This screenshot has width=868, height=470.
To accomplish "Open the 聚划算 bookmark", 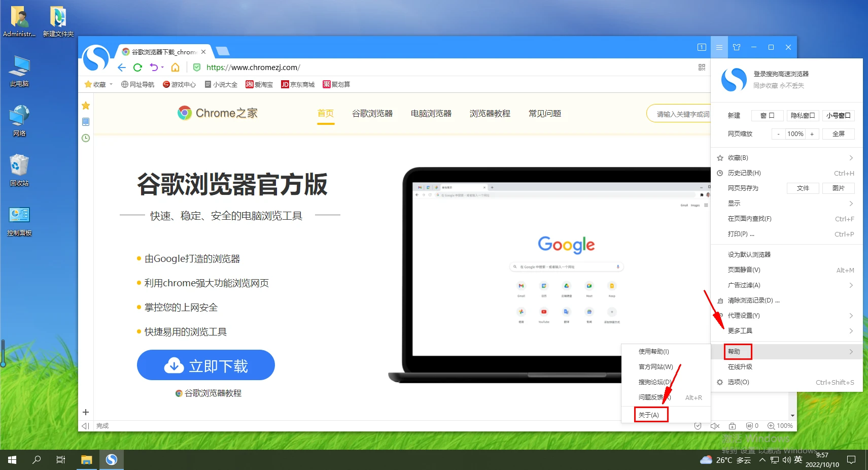I will coord(336,84).
